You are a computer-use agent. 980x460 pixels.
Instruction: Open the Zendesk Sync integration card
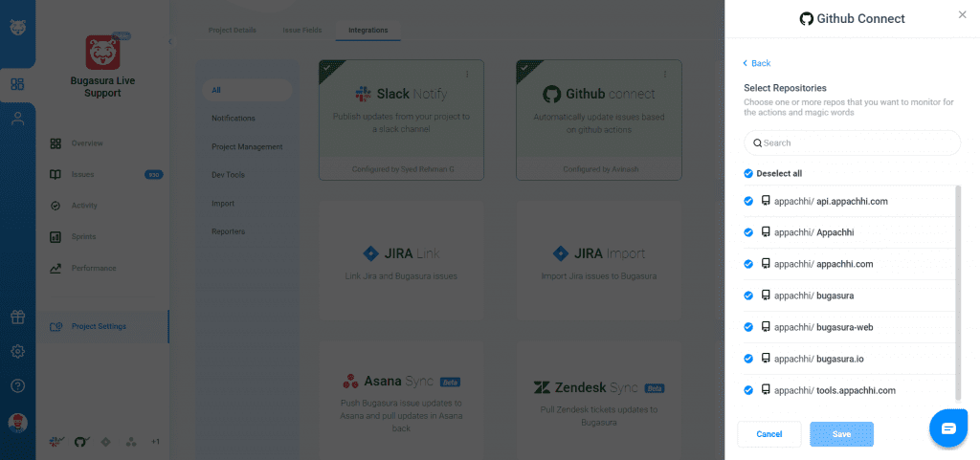599,400
